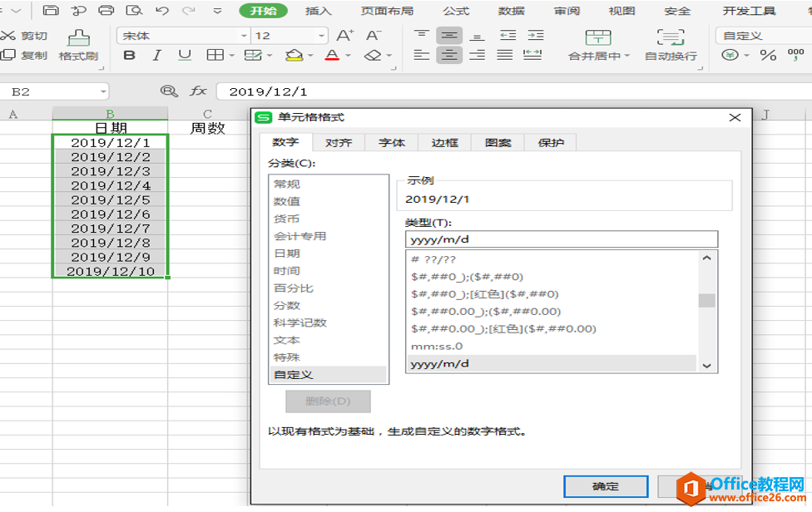Click the Format Painter (格式刷) icon

pos(78,38)
